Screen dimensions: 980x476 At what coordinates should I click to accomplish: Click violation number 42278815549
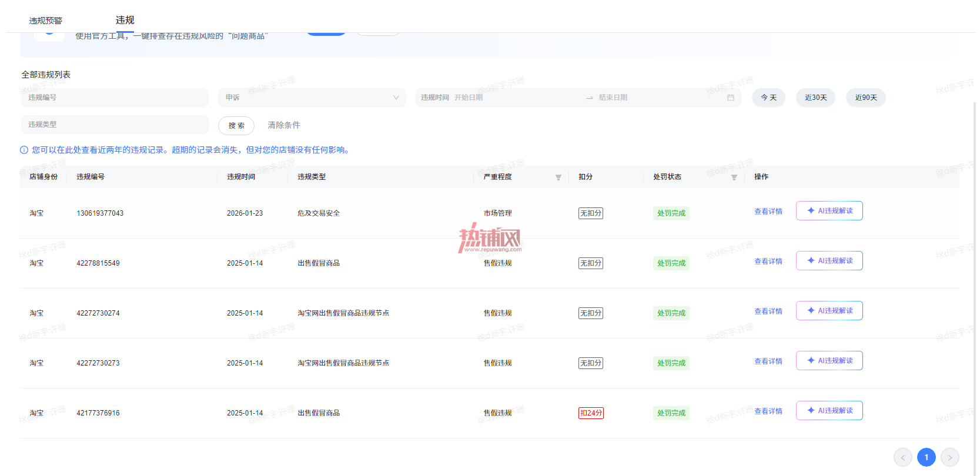pyautogui.click(x=98, y=263)
